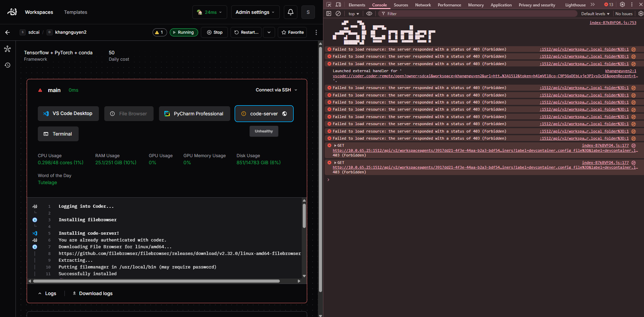Click the agent logs horizontal scrollbar
Image resolution: width=644 pixels, height=317 pixels.
[156, 281]
